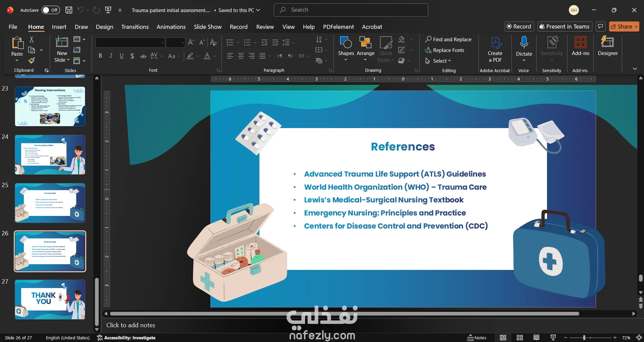The image size is (644, 342).
Task: Click the zoom slider handle
Action: 584,338
